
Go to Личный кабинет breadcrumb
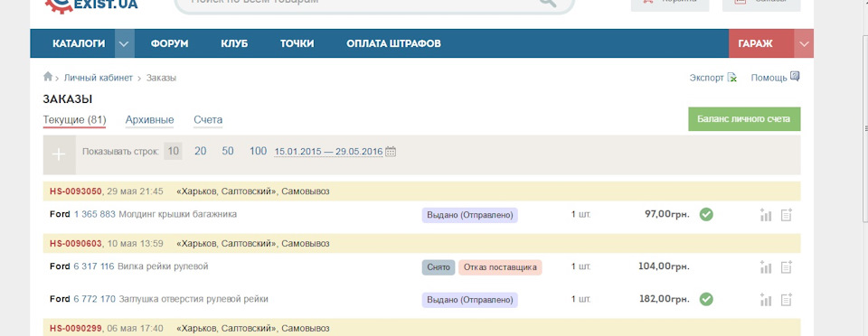[x=98, y=78]
